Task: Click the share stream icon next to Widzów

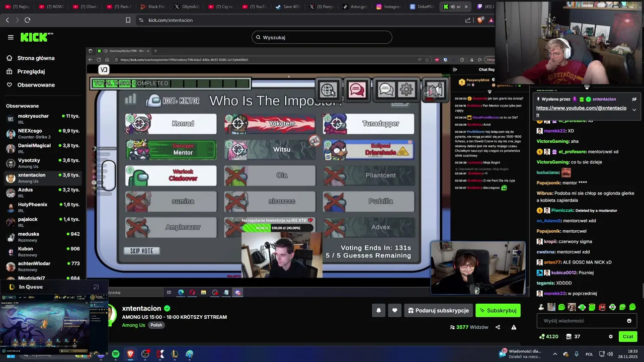Action: [498, 327]
